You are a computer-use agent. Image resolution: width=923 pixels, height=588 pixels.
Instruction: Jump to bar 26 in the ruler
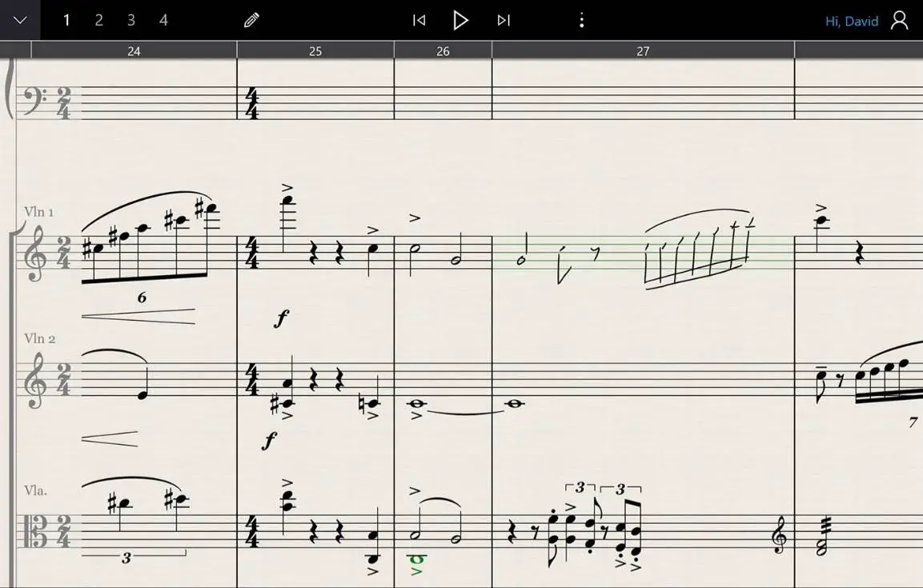(443, 51)
